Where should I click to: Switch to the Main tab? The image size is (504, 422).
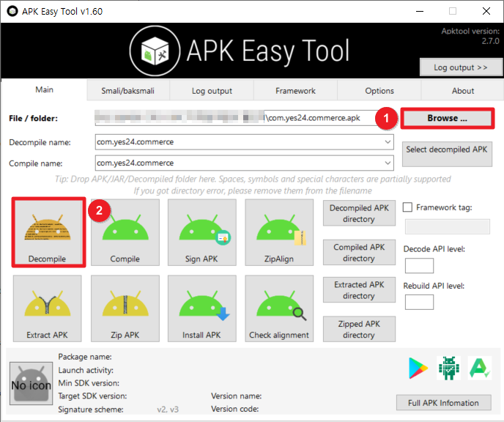(45, 89)
